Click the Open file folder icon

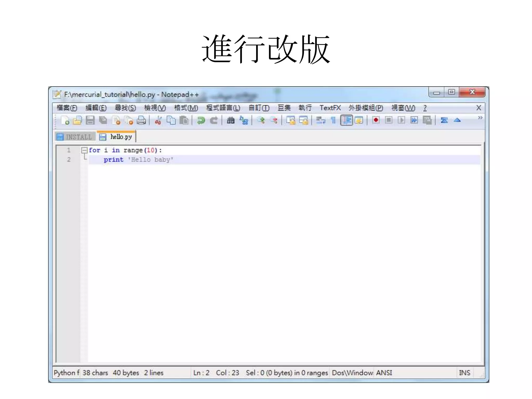[77, 121]
